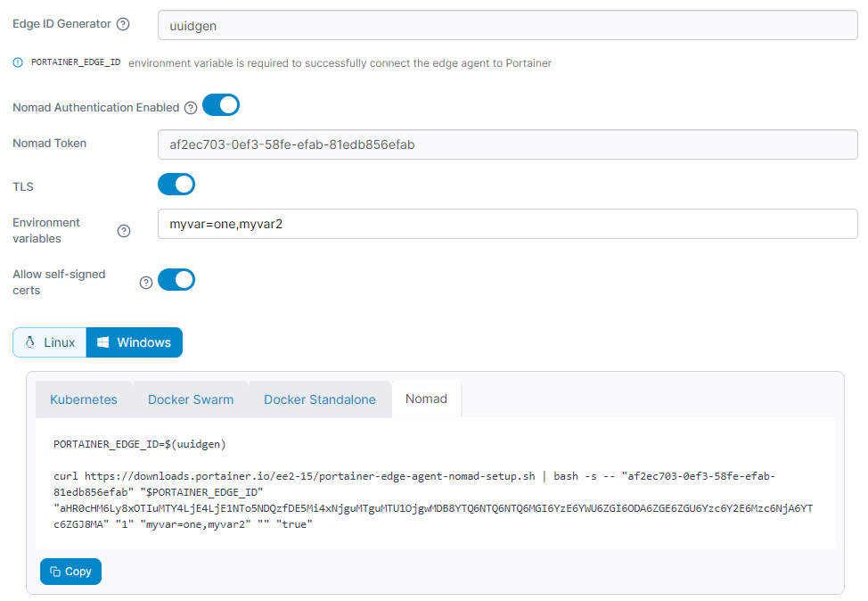Open help icon for Environment variables
The width and height of the screenshot is (868, 601).
(124, 231)
